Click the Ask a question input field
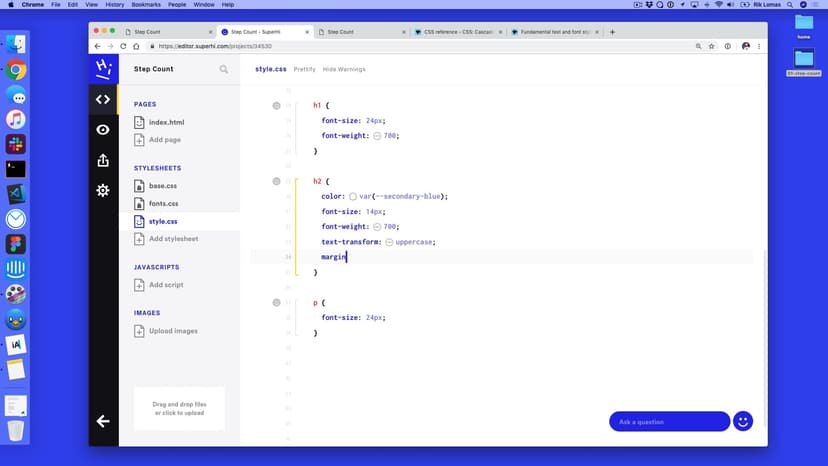Screen dimensions: 828x466 (668, 421)
